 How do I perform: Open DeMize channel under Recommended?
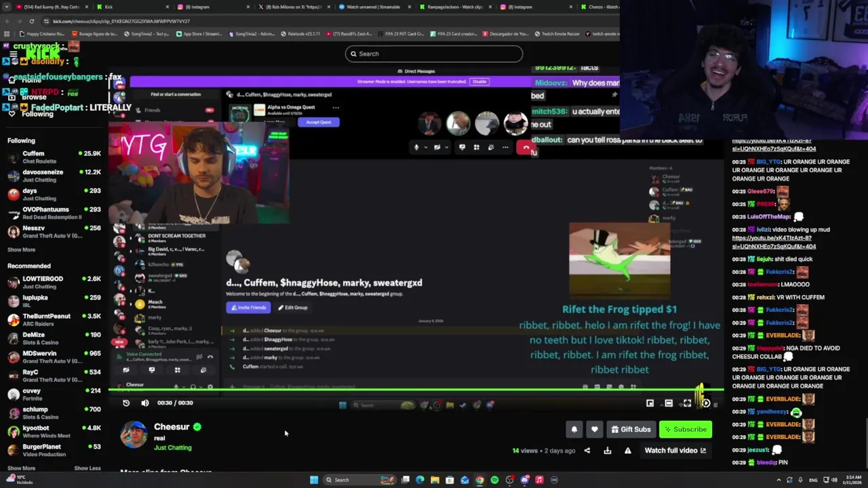pos(54,338)
